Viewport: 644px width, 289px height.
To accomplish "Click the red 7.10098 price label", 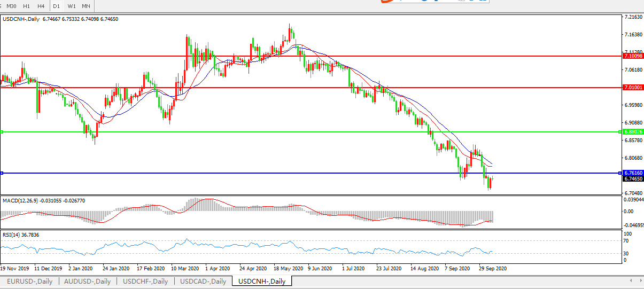I will click(x=633, y=56).
